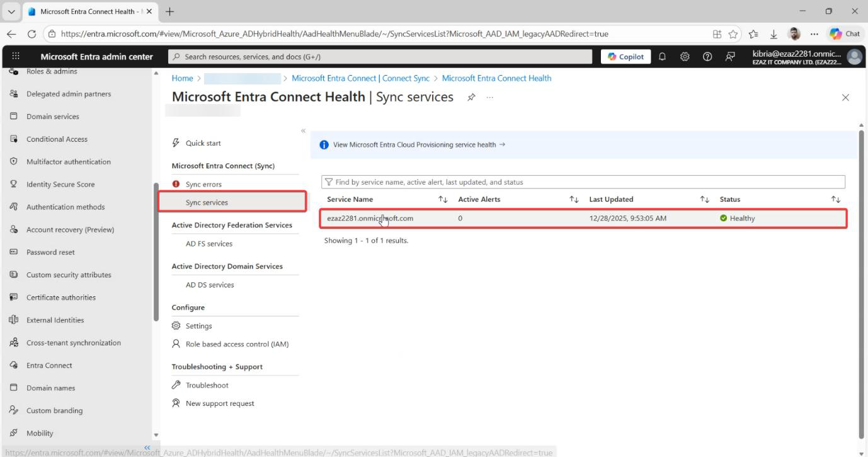This screenshot has height=457, width=868.
Task: Click the New support request person icon
Action: pos(176,403)
